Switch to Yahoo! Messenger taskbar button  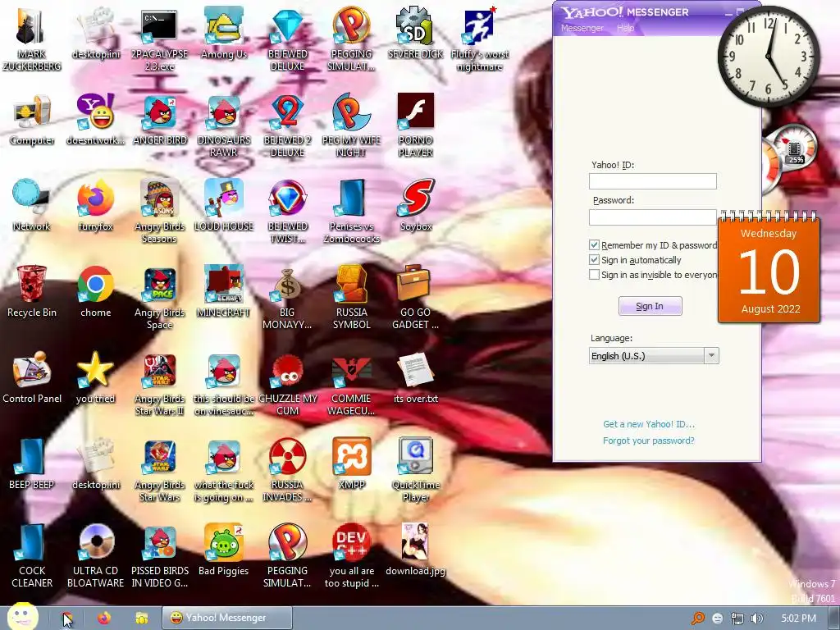[227, 618]
